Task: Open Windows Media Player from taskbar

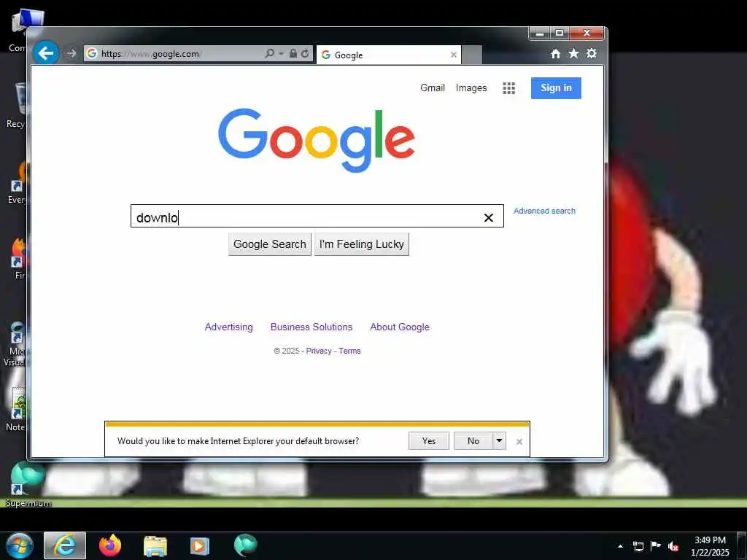Action: (x=200, y=546)
